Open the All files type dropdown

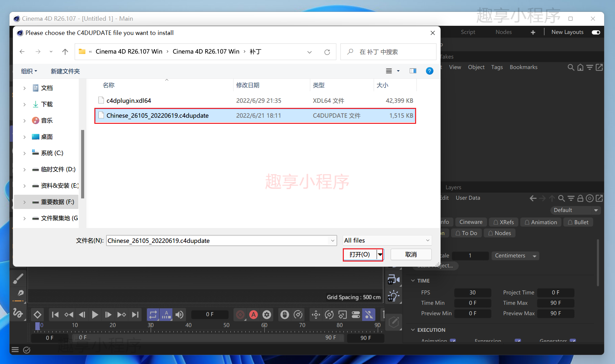click(x=387, y=241)
